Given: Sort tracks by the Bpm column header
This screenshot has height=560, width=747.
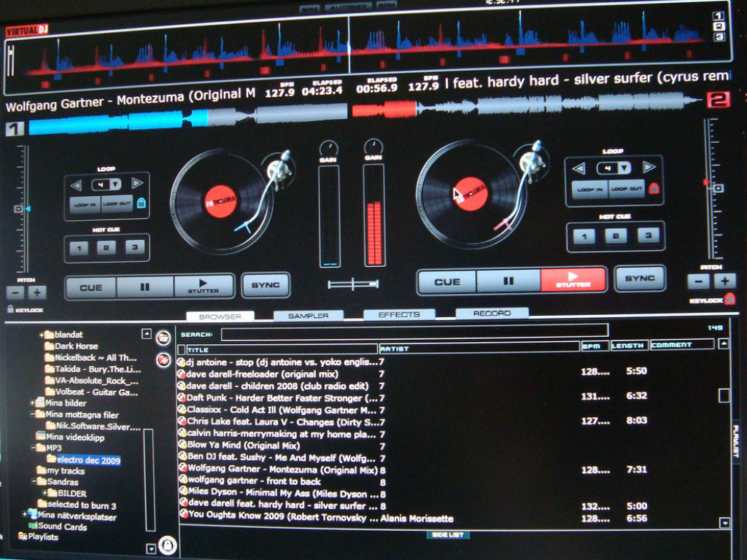Looking at the screenshot, I should click(x=595, y=346).
